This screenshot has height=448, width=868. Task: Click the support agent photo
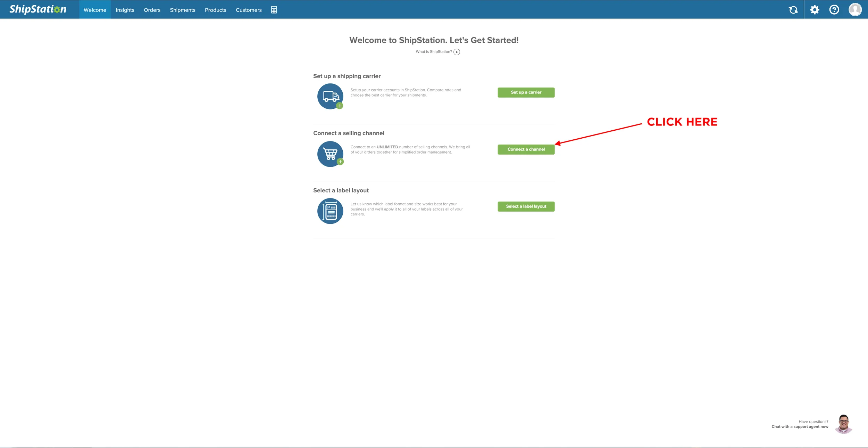tap(844, 424)
